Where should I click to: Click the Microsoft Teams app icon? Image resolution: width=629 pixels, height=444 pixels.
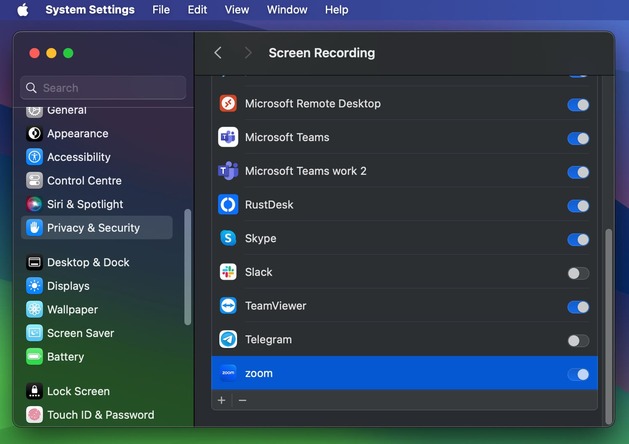(x=228, y=137)
